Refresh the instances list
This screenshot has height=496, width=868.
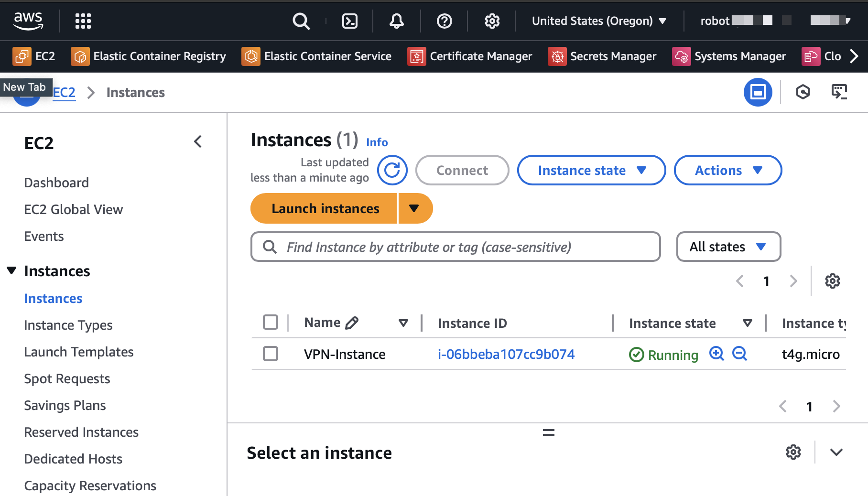392,170
